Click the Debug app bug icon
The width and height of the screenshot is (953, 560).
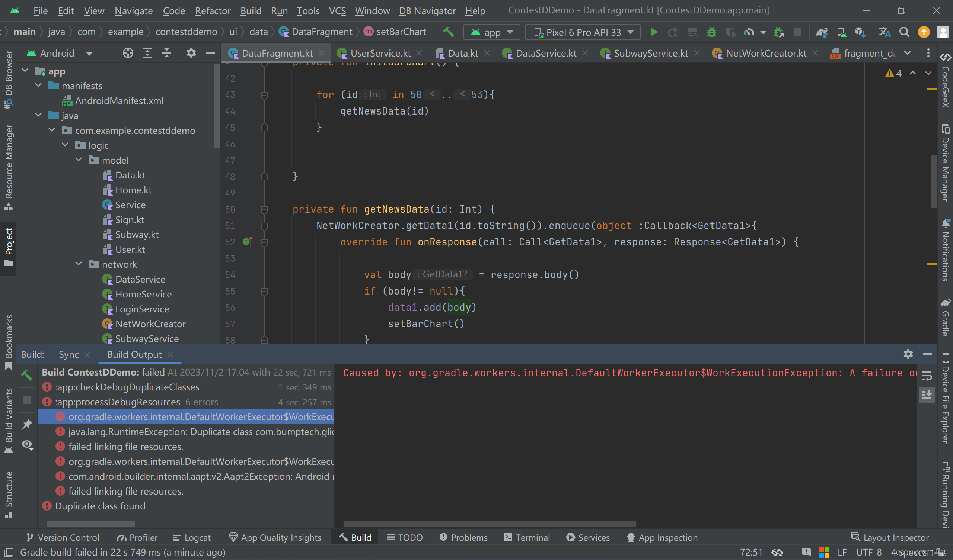pyautogui.click(x=711, y=32)
